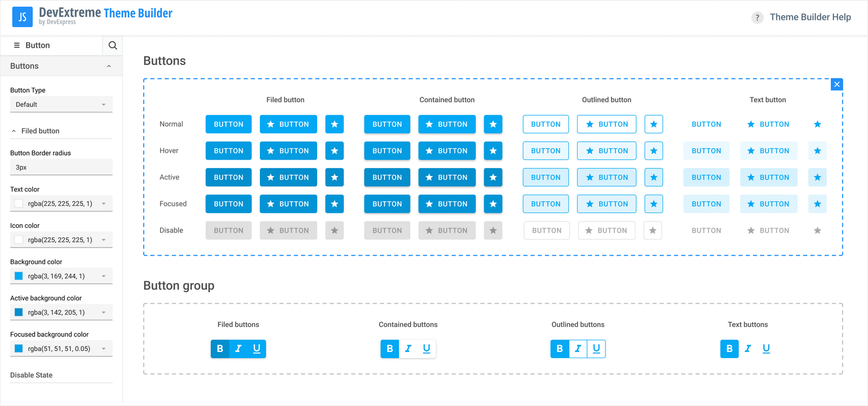Image resolution: width=868 pixels, height=406 pixels.
Task: Click the Disable contained star BUTTON
Action: [x=447, y=230]
